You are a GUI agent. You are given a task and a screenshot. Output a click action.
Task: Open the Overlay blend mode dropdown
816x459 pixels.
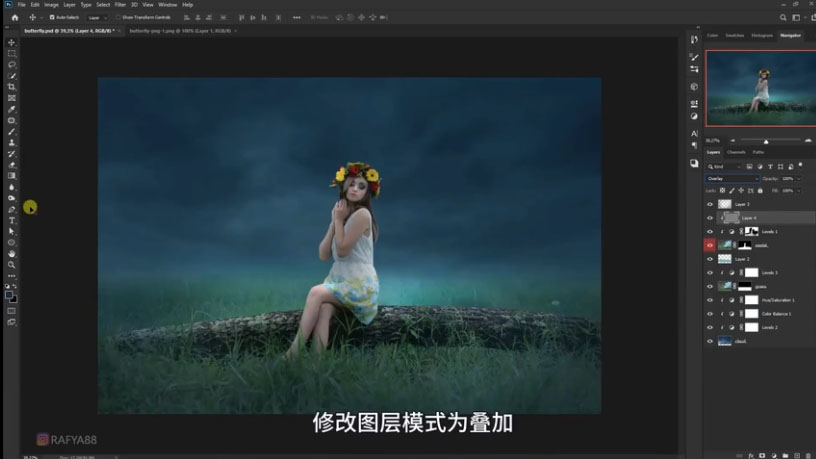(732, 178)
